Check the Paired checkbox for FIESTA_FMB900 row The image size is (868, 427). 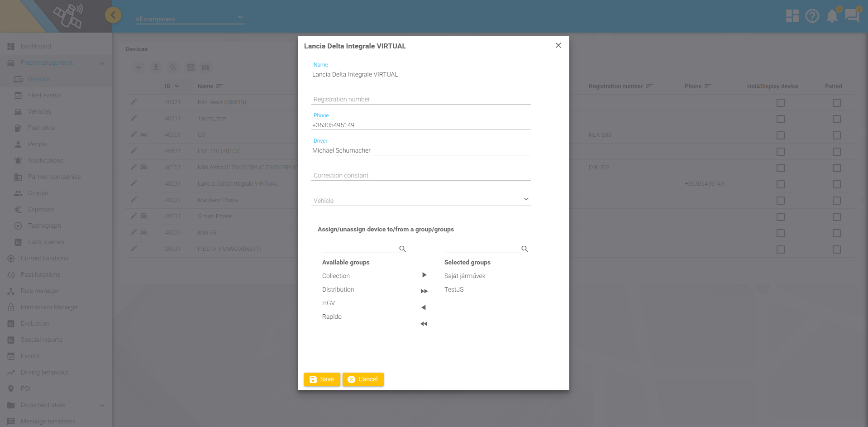coord(836,249)
